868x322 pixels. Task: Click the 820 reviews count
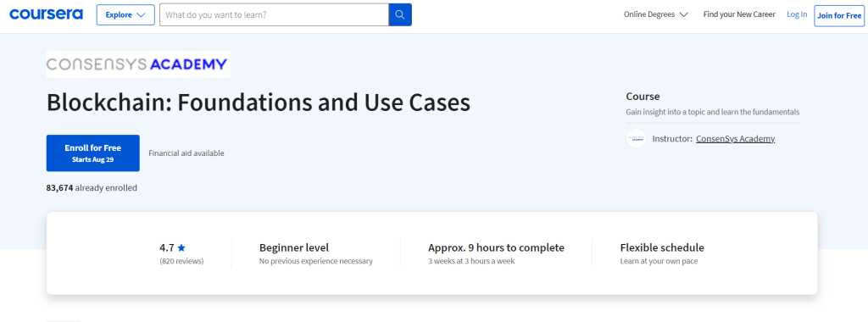click(x=181, y=261)
